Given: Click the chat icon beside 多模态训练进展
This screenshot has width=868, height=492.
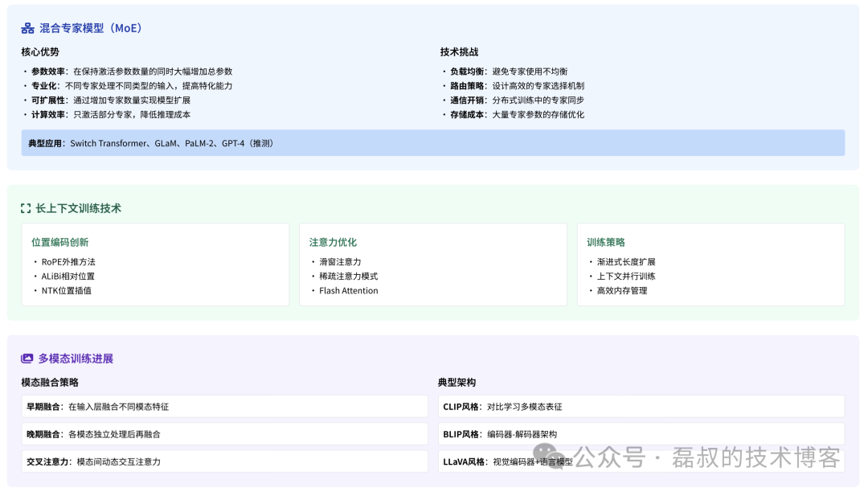Looking at the screenshot, I should (25, 358).
